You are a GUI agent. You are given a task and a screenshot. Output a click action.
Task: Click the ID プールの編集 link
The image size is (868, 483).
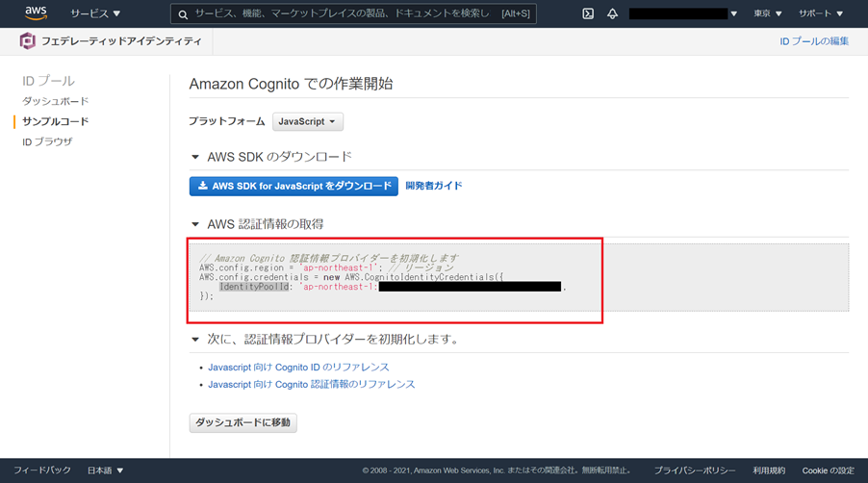[814, 41]
